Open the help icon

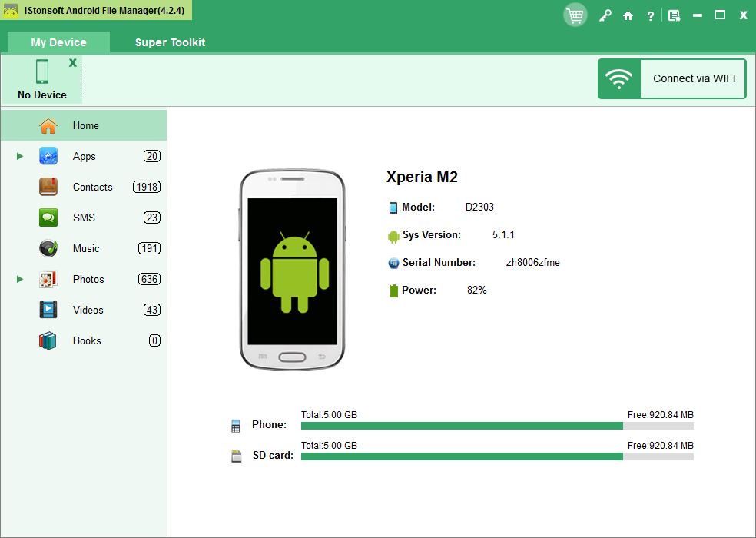coord(650,15)
